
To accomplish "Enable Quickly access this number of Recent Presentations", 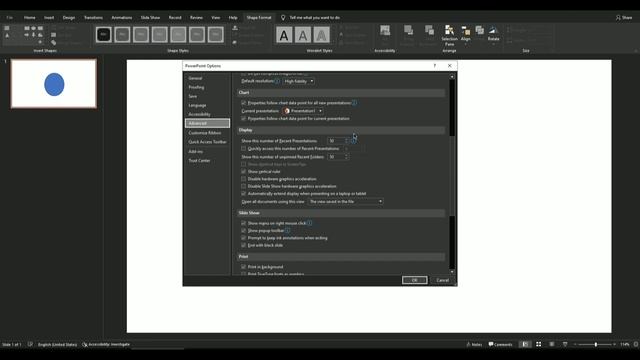I will tap(244, 149).
